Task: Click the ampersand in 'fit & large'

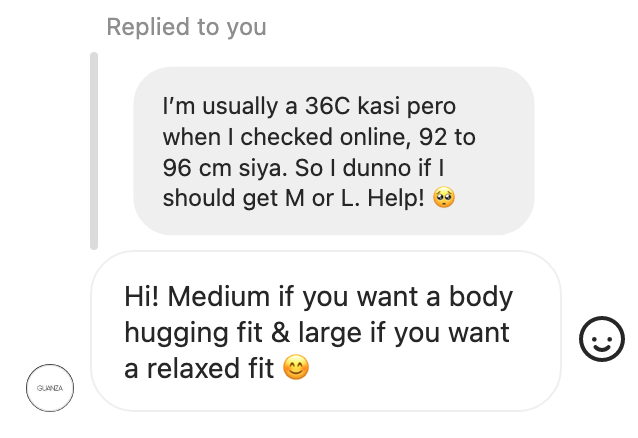Action: click(x=281, y=332)
